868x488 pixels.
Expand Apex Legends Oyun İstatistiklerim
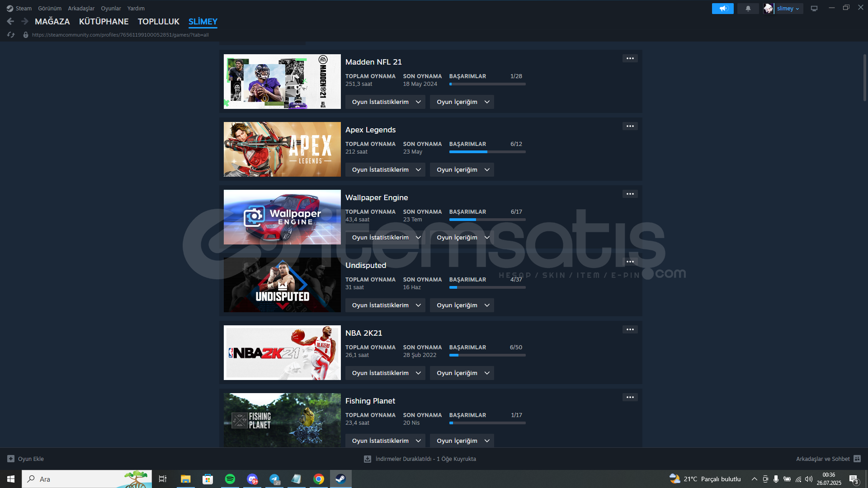point(385,170)
